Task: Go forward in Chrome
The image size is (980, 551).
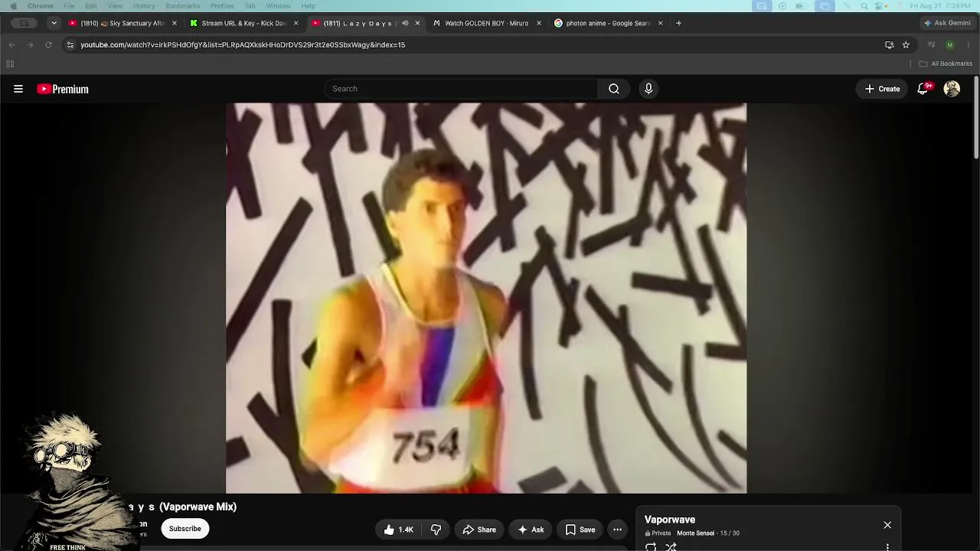Action: tap(30, 45)
